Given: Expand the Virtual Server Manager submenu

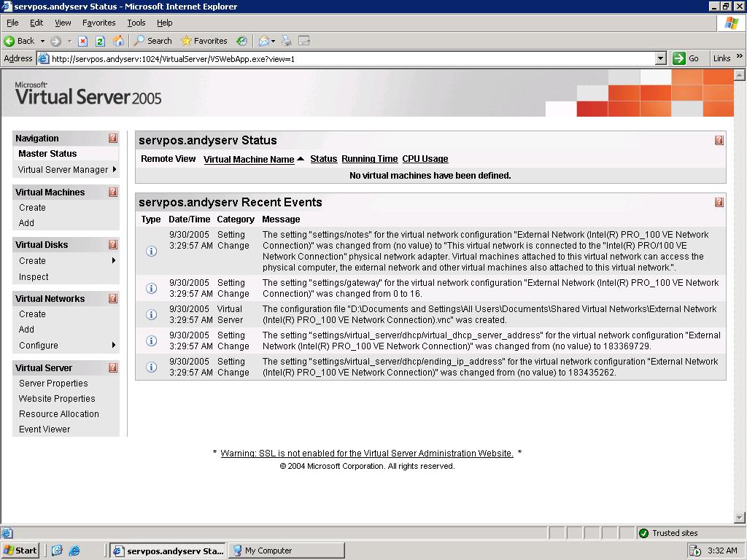Looking at the screenshot, I should (114, 170).
